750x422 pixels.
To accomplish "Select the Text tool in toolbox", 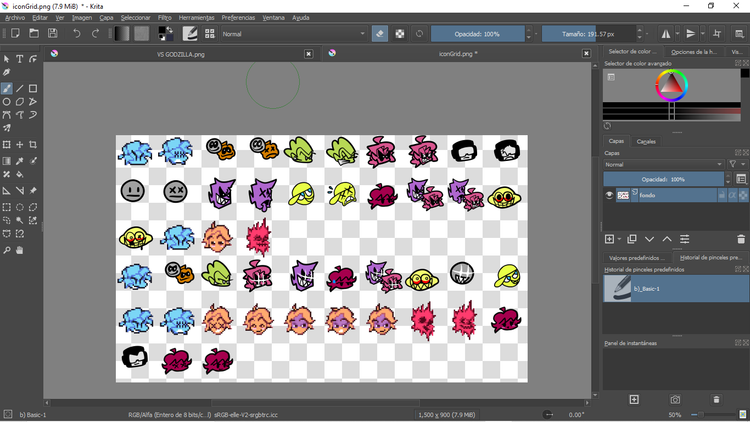I will click(20, 59).
